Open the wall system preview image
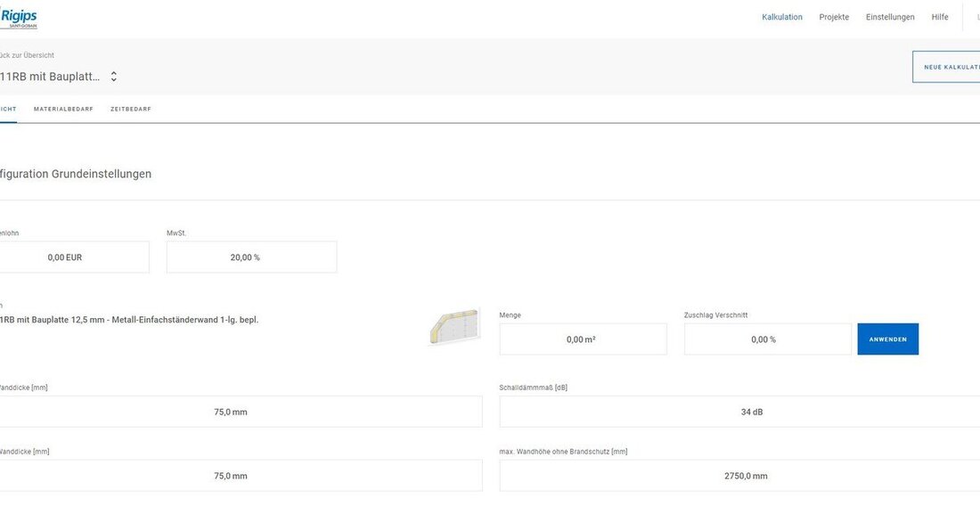This screenshot has width=980, height=514. [x=454, y=327]
